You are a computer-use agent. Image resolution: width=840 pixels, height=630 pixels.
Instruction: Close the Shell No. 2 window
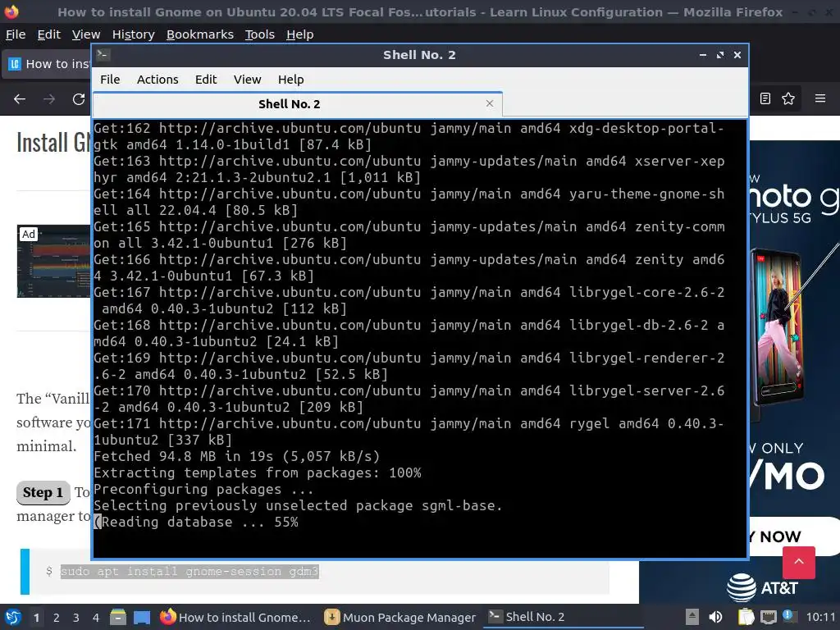(x=737, y=55)
